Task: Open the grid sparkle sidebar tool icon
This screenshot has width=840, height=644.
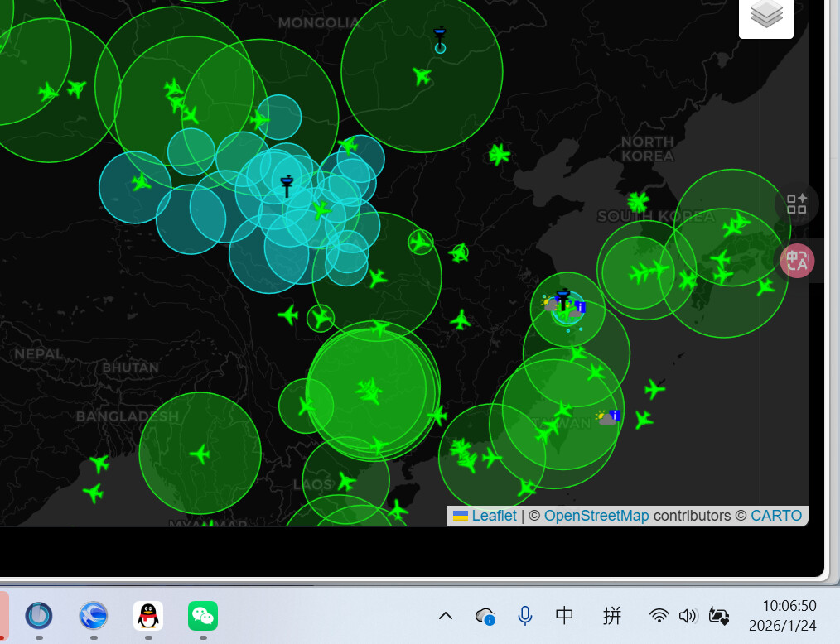Action: pyautogui.click(x=797, y=204)
